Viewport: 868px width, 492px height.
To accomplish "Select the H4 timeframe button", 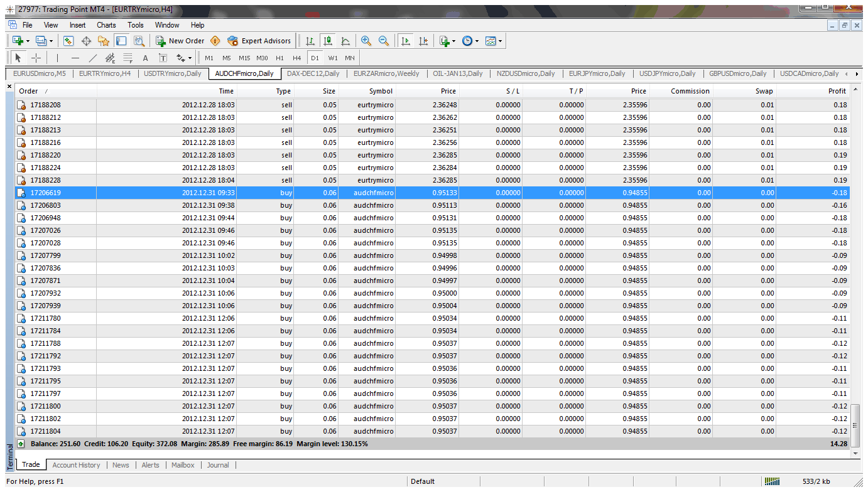I will tap(297, 58).
